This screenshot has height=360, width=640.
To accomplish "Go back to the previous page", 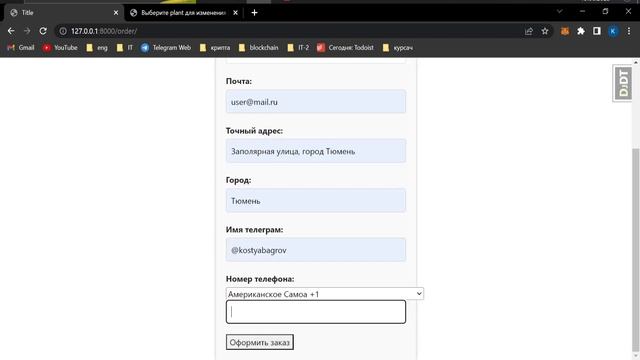I will (11, 31).
